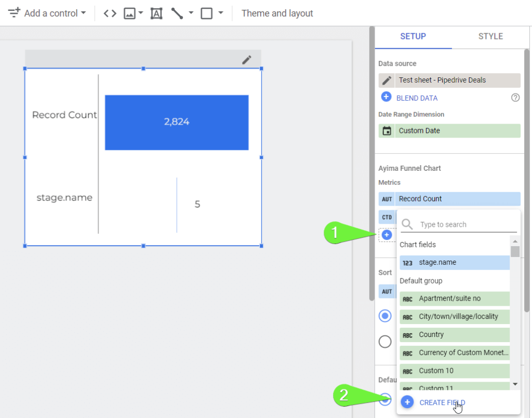Viewport: 532px width, 418px height.
Task: Click the blue plus icon beside BLEND DATA
Action: pos(386,97)
